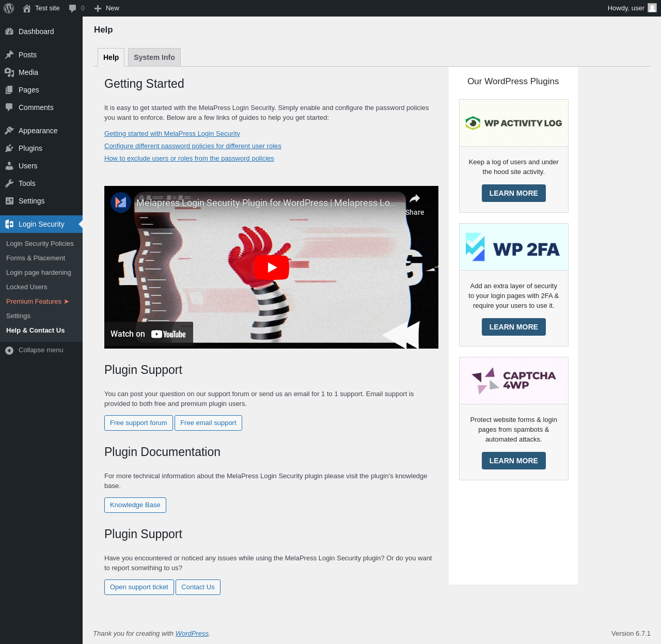Click Learn More for WP Activity Log
The image size is (661, 644).
click(x=514, y=193)
